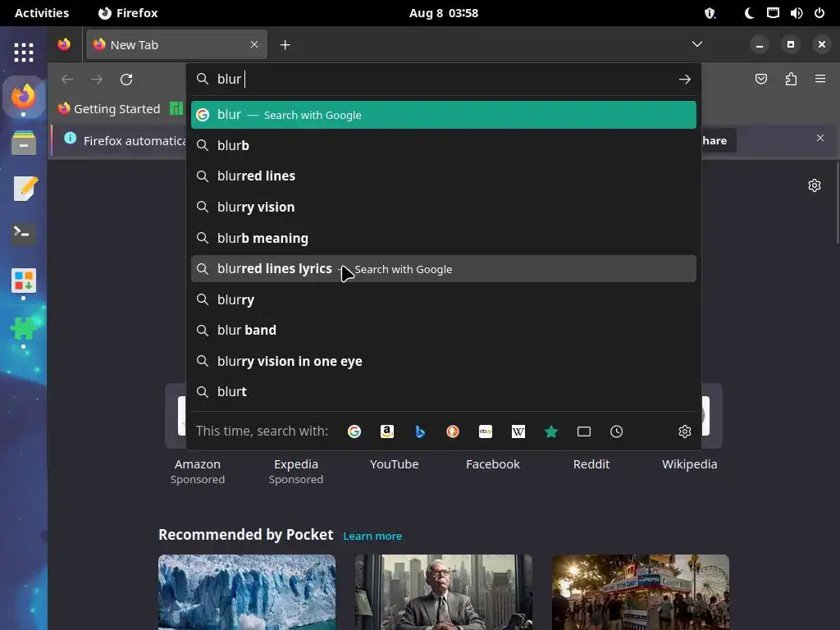Viewport: 840px width, 630px height.
Task: Open Software store from dock
Action: [x=24, y=281]
